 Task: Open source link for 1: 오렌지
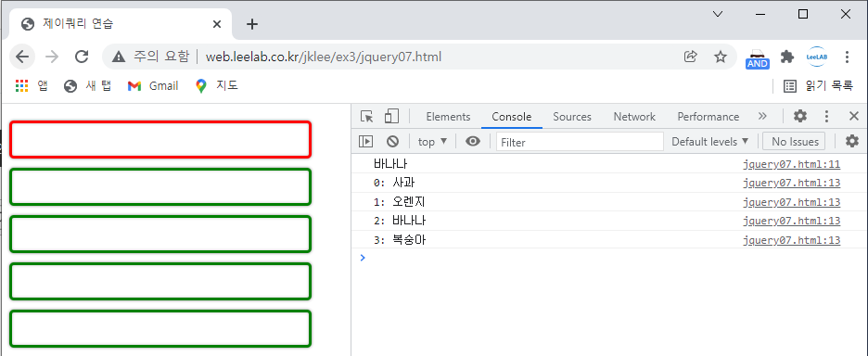point(792,202)
